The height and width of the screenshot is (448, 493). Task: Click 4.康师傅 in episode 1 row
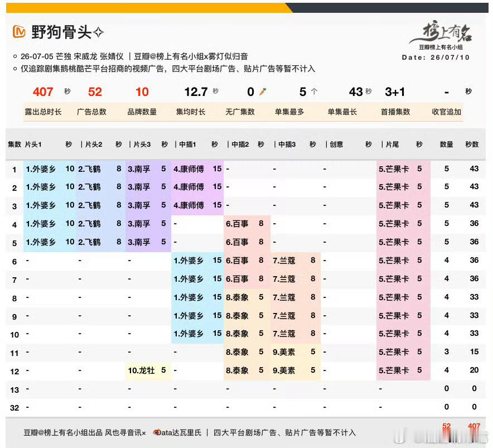click(x=188, y=169)
